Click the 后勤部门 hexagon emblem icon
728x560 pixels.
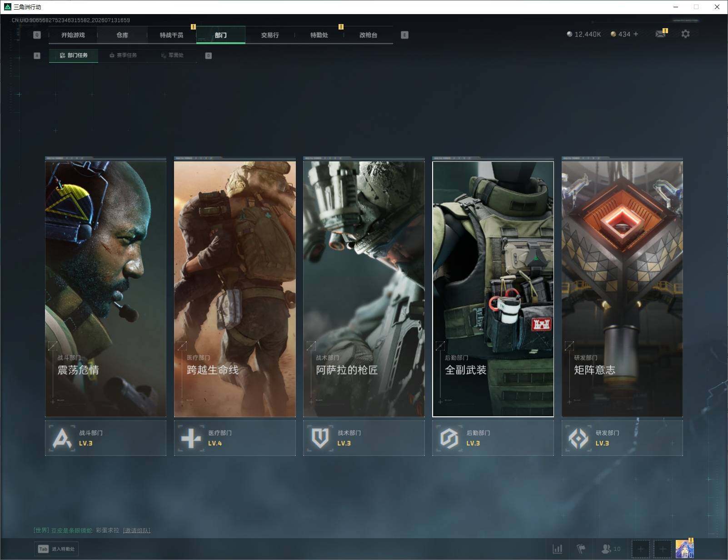(449, 438)
